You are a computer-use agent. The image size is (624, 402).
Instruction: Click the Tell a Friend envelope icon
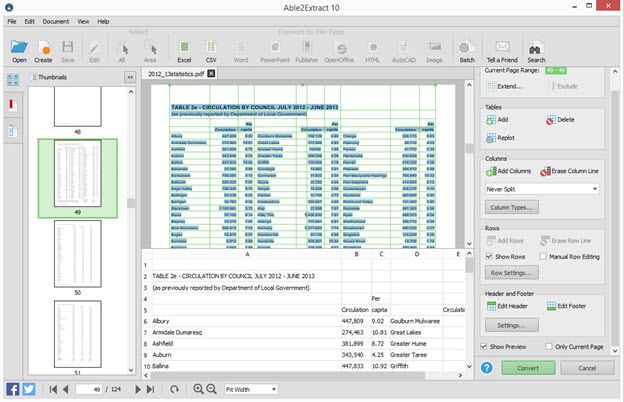click(x=502, y=51)
